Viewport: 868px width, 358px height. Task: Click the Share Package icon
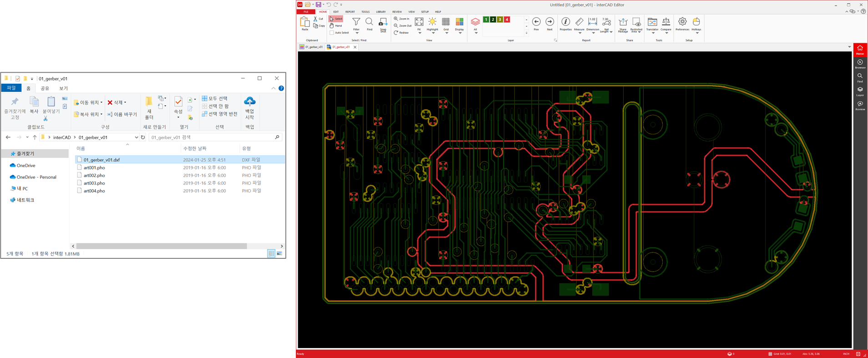click(x=623, y=25)
